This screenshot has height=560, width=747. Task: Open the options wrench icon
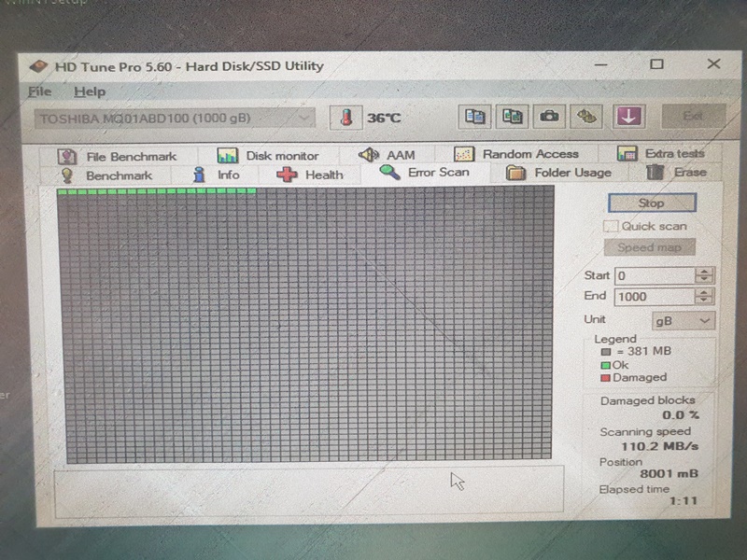pos(586,116)
